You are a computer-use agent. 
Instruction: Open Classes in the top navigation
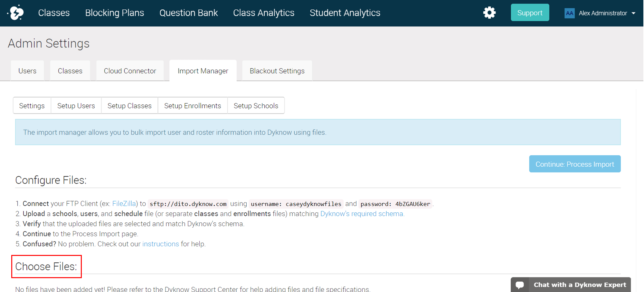point(54,13)
